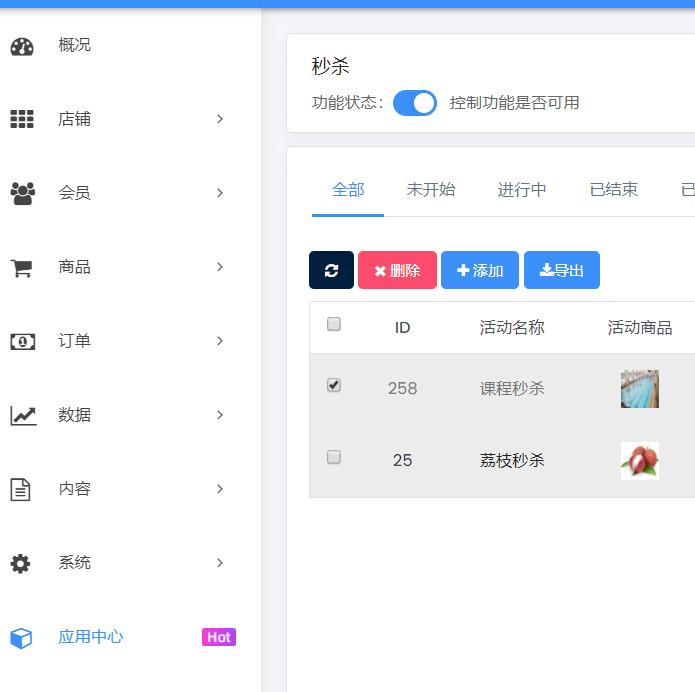Click the 订单 sidebar label

[74, 341]
